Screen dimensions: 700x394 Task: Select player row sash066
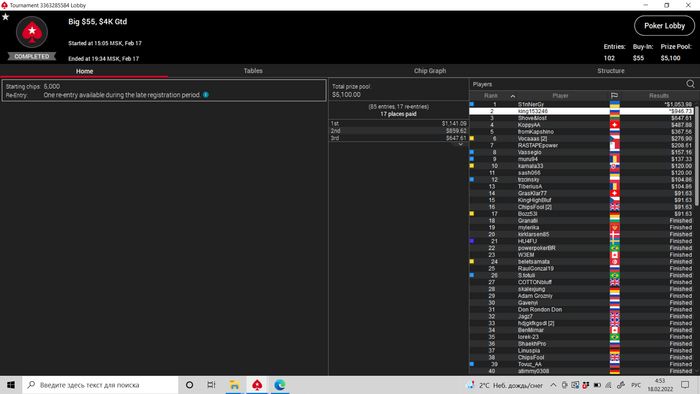click(582, 173)
